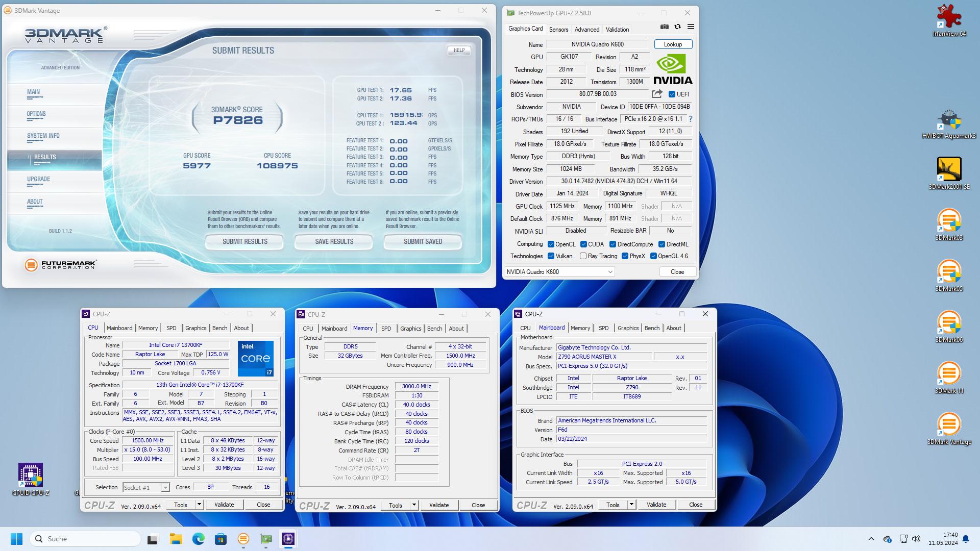
Task: Click Tools button in CPU-Z Mainboard window
Action: click(613, 505)
